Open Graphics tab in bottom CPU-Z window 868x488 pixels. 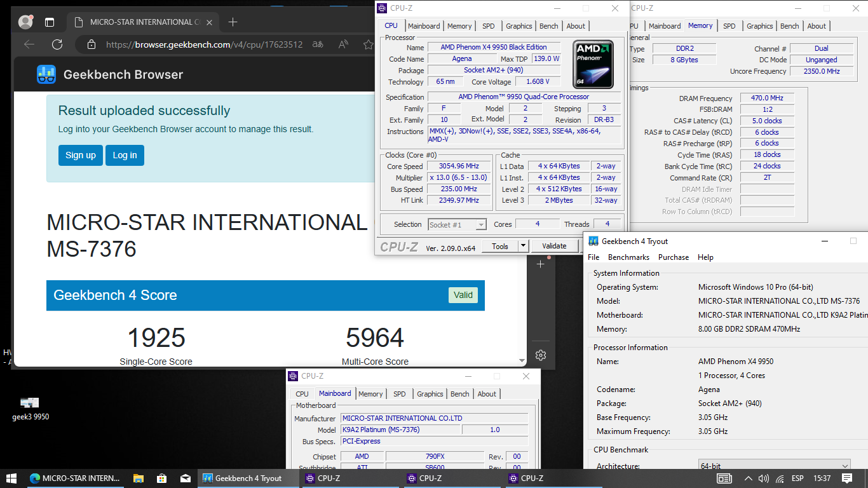point(430,394)
